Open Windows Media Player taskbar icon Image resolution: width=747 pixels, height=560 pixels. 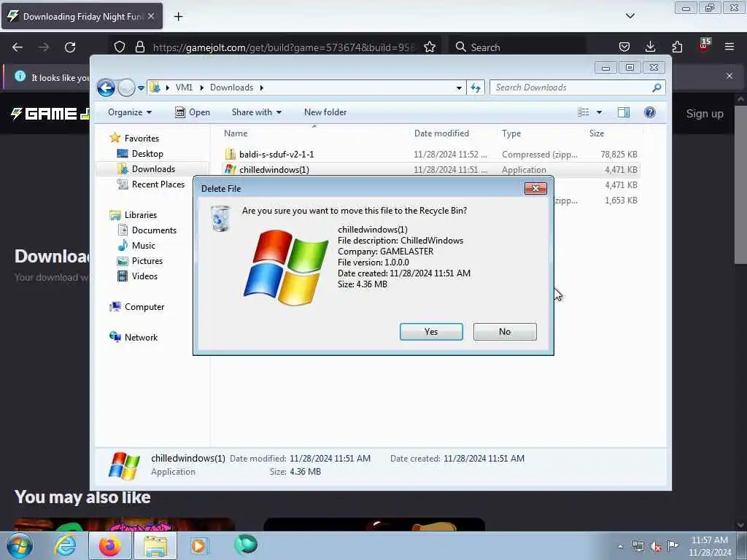tap(198, 545)
